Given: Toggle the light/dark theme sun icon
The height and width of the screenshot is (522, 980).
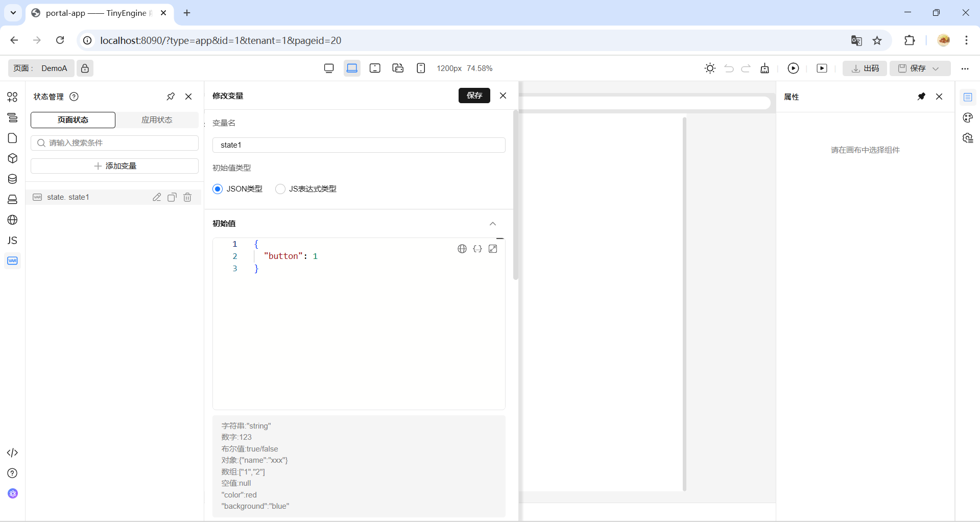Looking at the screenshot, I should tap(710, 68).
